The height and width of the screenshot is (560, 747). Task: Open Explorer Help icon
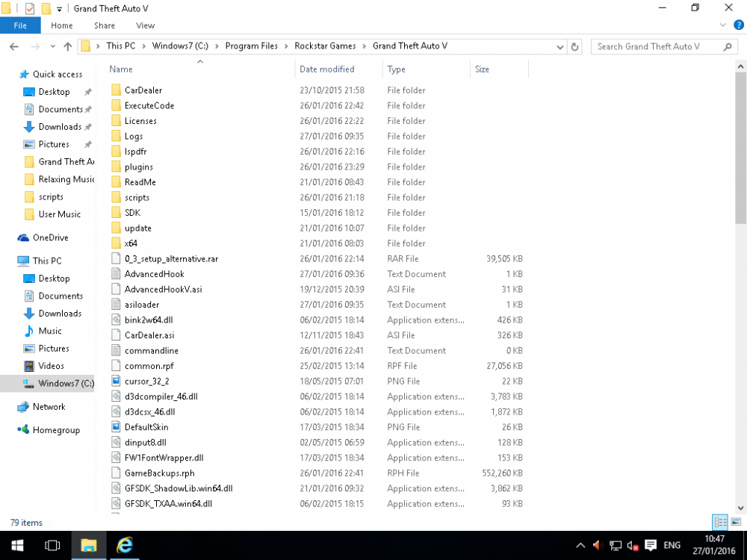click(x=739, y=25)
